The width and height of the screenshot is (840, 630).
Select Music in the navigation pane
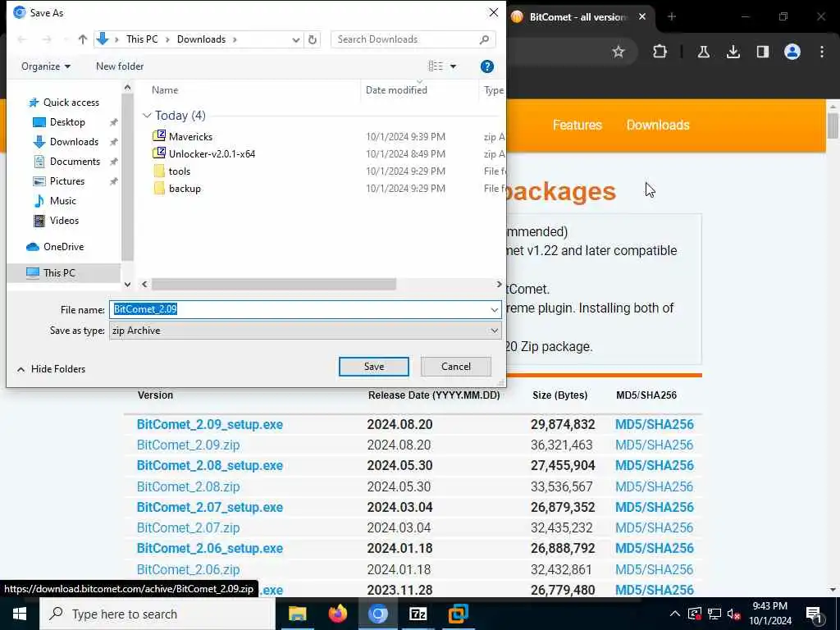[62, 201]
